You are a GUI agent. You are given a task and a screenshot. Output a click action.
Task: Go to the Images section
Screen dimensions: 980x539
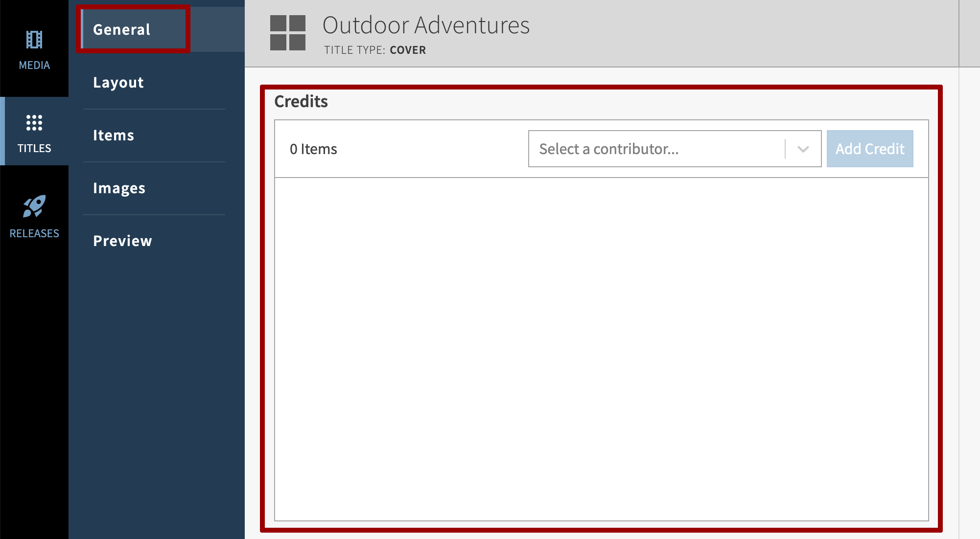point(119,188)
